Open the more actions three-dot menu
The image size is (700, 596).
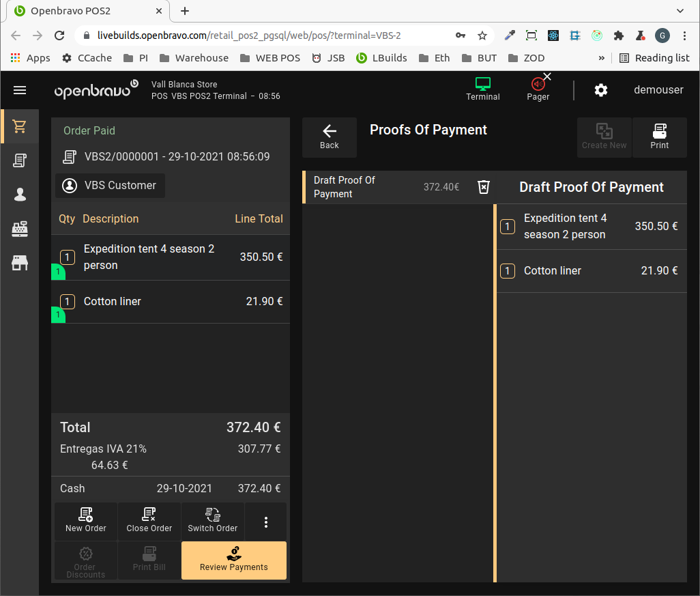(x=265, y=522)
